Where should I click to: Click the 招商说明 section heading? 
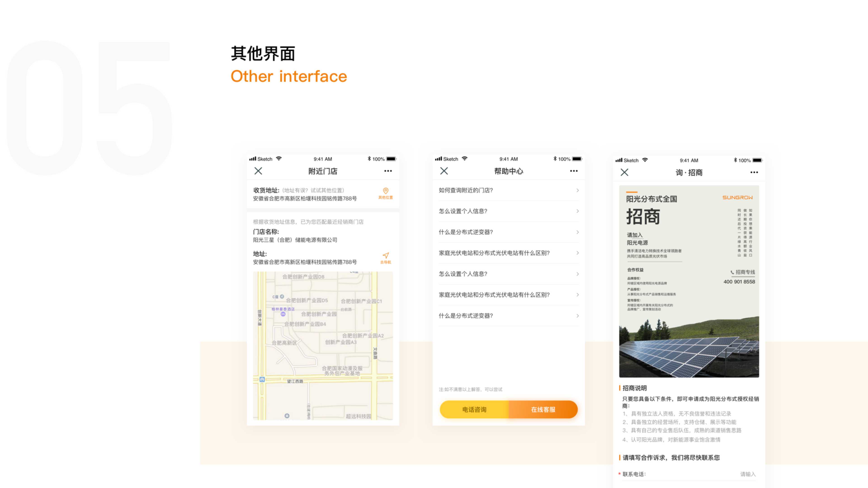[634, 388]
